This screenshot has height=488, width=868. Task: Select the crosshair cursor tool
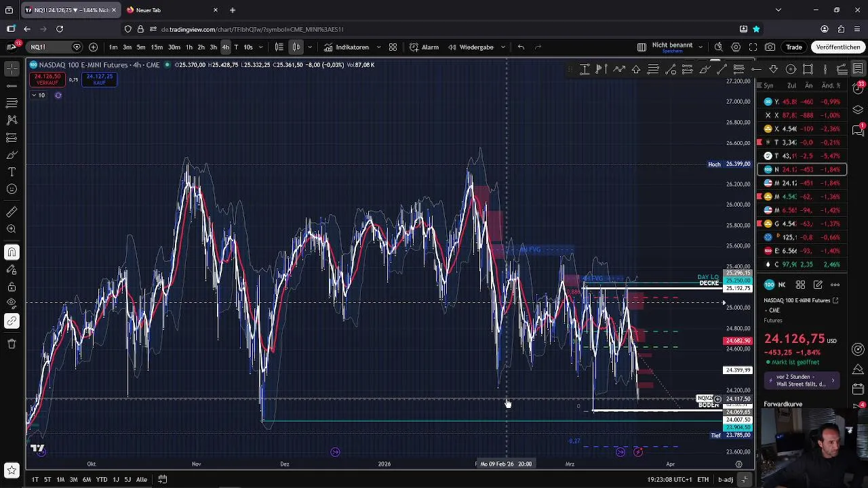tap(12, 68)
